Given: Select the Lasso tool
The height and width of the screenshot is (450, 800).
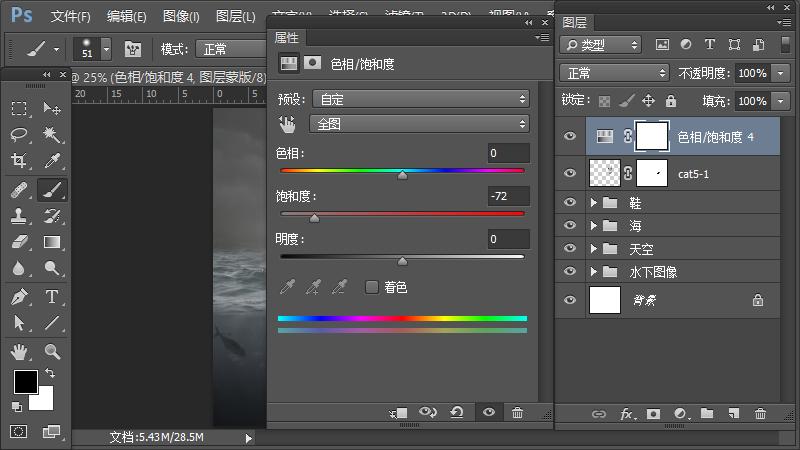Looking at the screenshot, I should point(19,135).
